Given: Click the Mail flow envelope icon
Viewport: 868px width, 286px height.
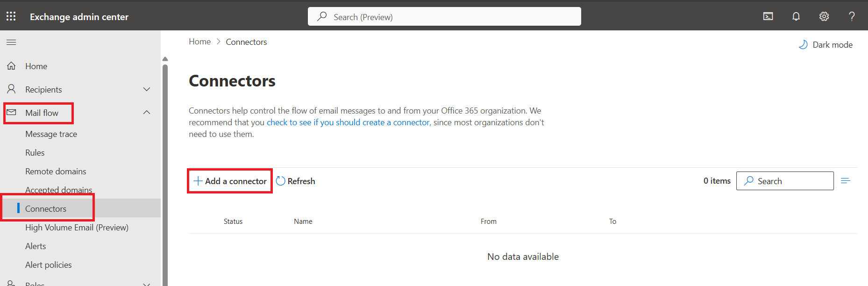Looking at the screenshot, I should pyautogui.click(x=11, y=112).
